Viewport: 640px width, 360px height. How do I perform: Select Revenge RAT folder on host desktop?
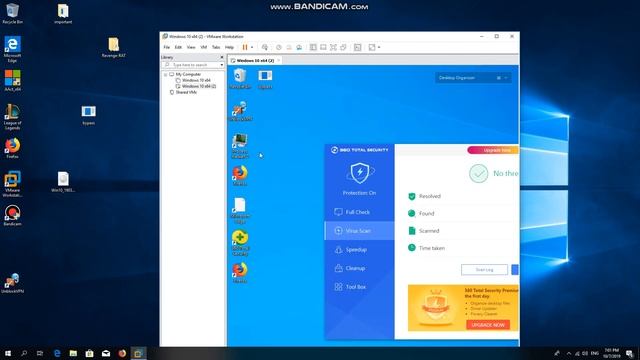coord(113,47)
